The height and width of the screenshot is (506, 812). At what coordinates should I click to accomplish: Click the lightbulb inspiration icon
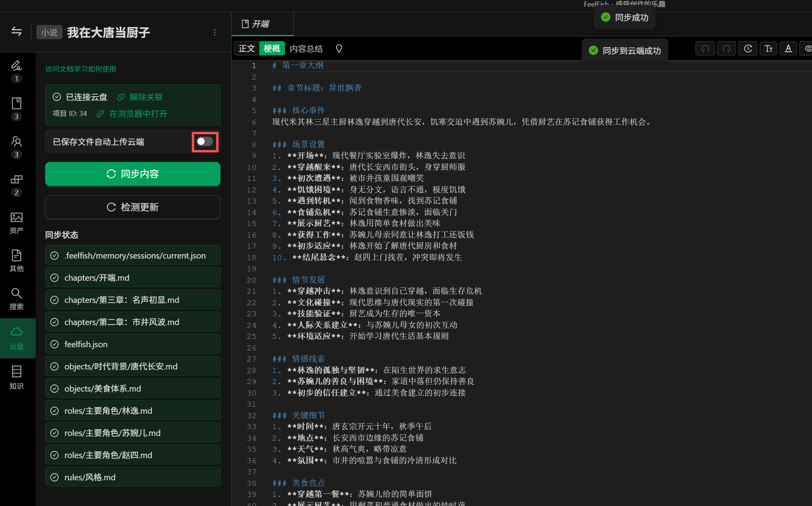[x=339, y=49]
